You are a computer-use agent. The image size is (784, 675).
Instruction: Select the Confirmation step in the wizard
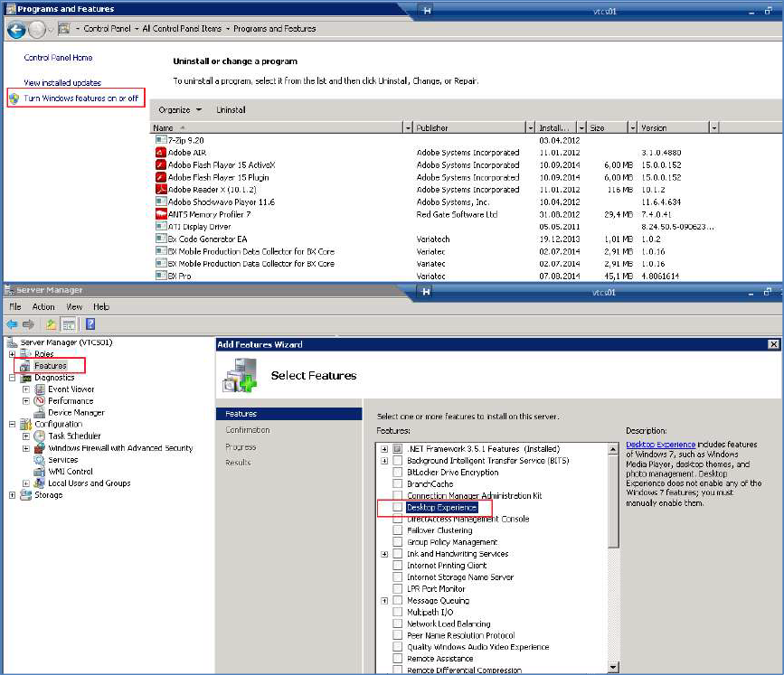pos(249,429)
